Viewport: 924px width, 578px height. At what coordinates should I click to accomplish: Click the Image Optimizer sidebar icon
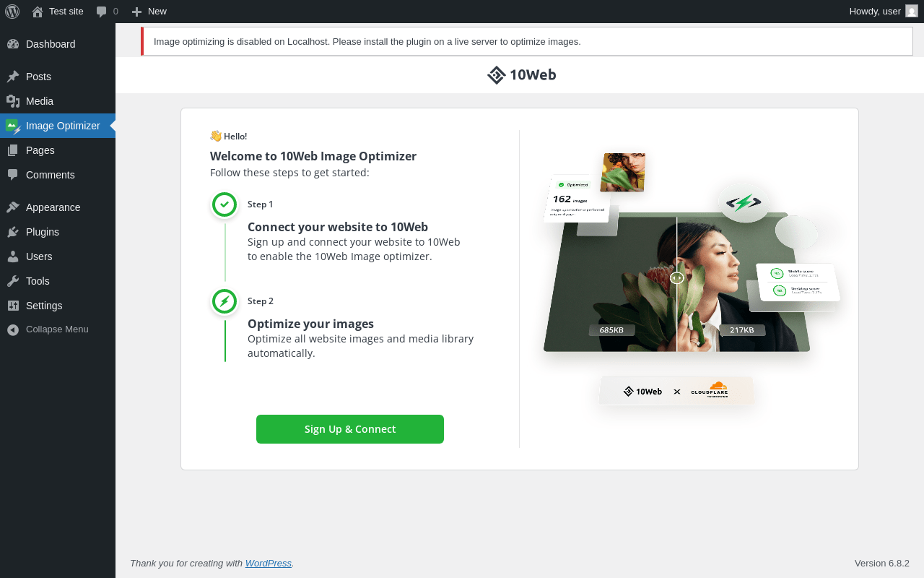[x=13, y=126]
